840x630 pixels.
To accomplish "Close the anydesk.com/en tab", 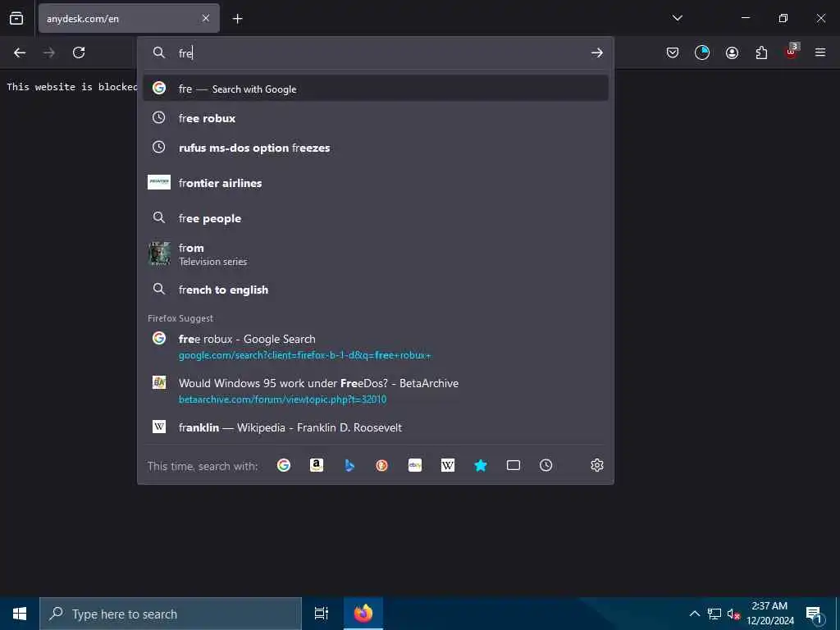I will click(x=206, y=18).
